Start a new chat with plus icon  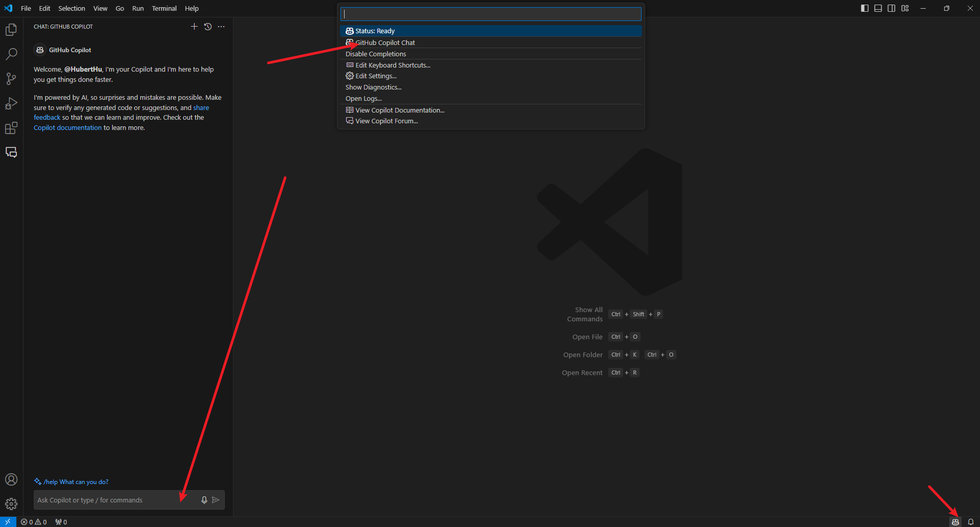[x=194, y=27]
